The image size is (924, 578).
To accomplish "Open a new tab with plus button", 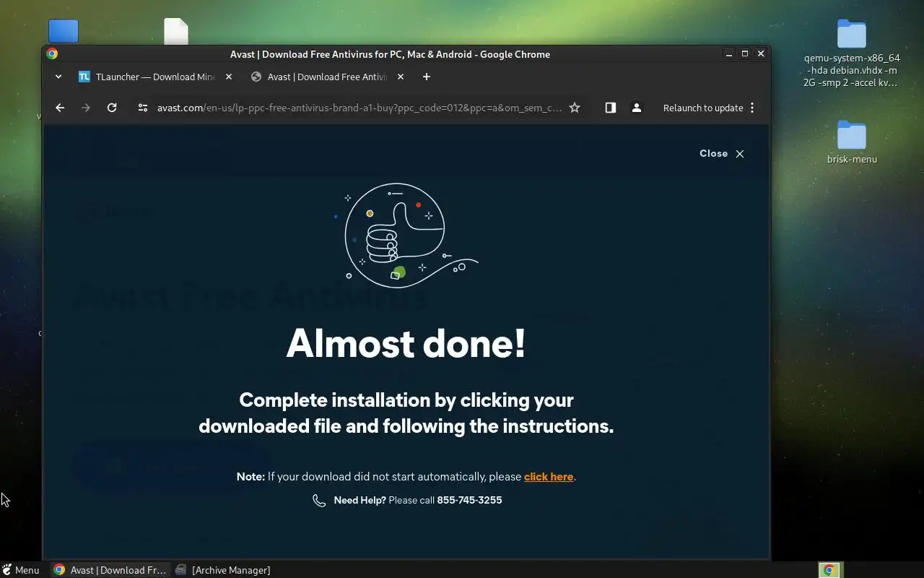I will (427, 77).
